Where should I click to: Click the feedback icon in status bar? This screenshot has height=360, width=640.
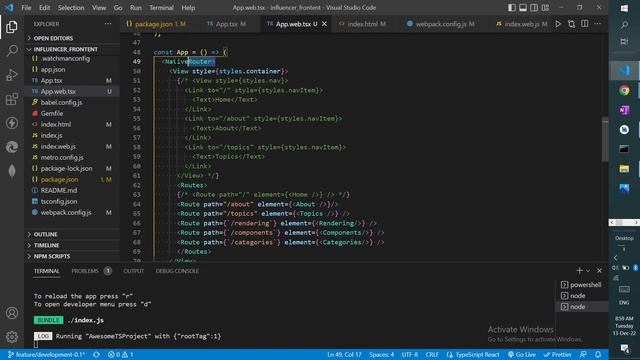(583, 355)
